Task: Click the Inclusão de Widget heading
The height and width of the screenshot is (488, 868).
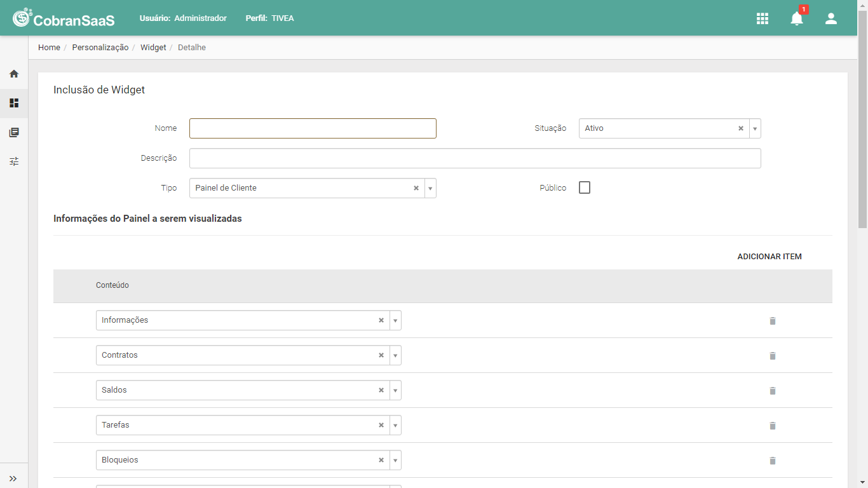Action: coord(99,90)
